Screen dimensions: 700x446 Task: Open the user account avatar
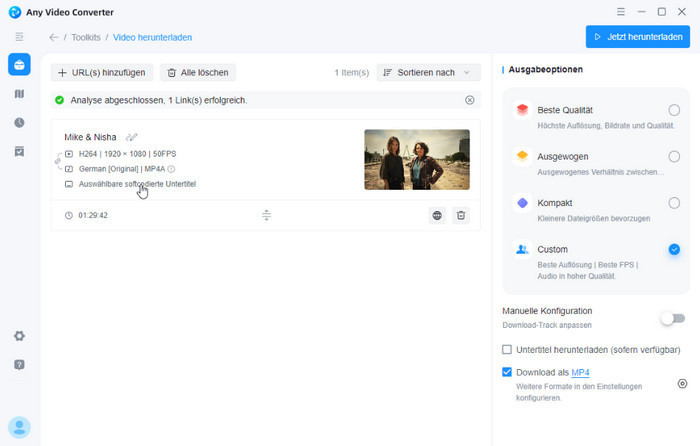[19, 427]
